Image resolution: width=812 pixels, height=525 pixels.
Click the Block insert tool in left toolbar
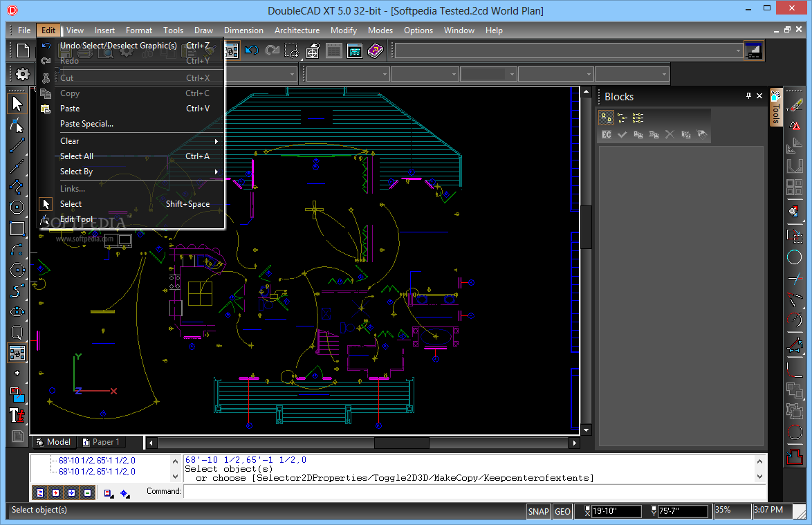pos(17,353)
